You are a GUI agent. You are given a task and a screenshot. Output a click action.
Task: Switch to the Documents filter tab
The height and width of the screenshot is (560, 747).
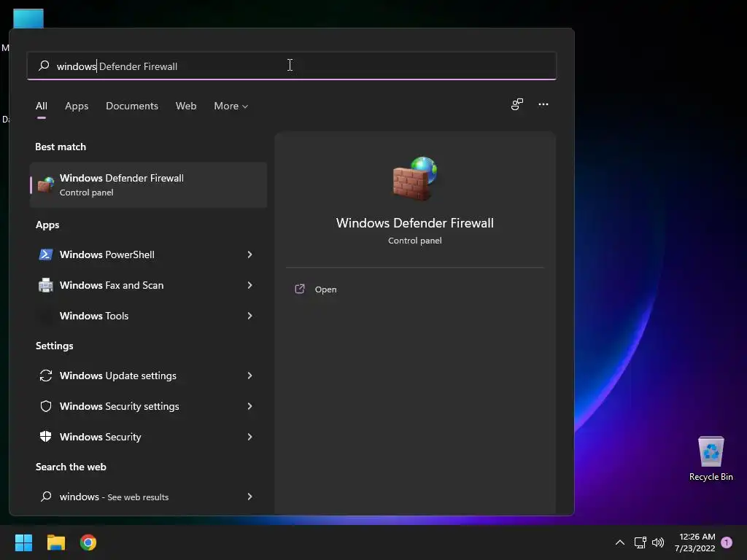(132, 106)
